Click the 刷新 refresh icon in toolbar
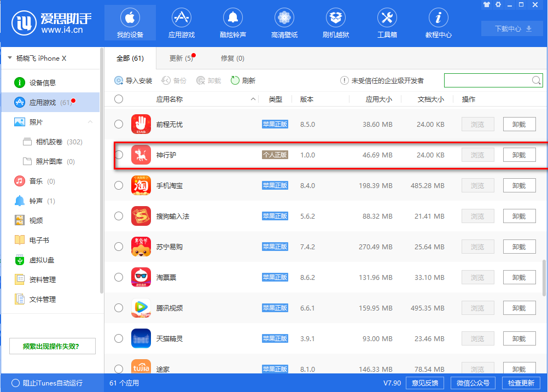 235,80
